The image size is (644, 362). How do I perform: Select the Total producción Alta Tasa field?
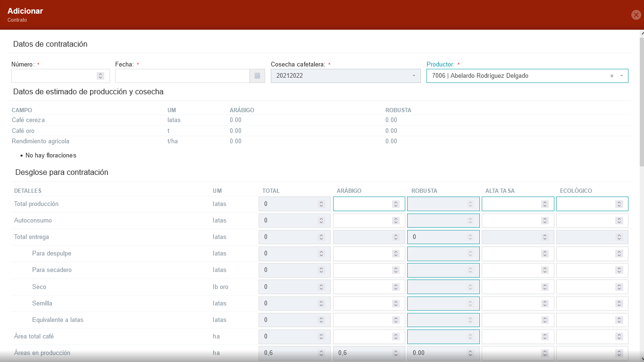pos(511,204)
